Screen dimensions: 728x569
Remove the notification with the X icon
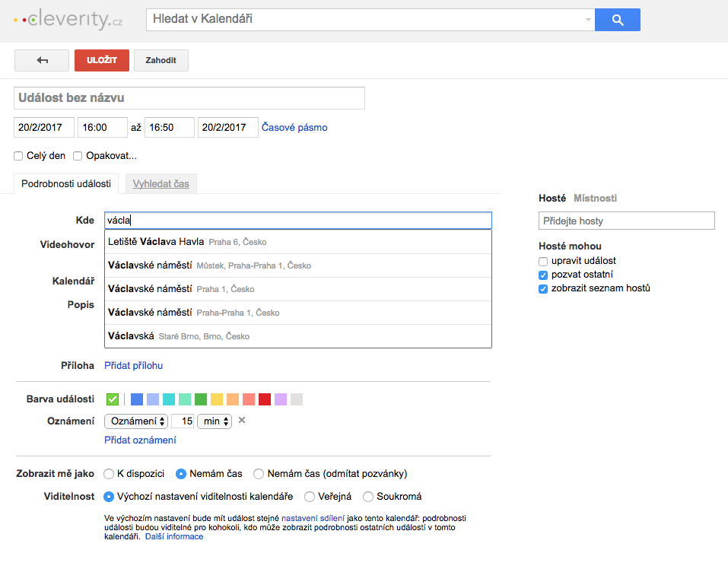point(242,421)
